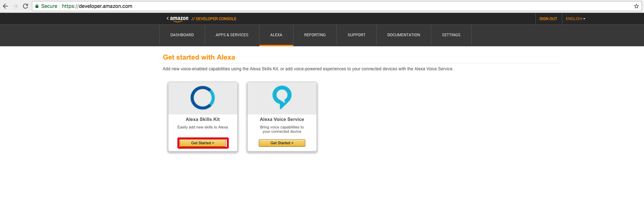
Task: Open the SETTINGS tab
Action: (451, 35)
